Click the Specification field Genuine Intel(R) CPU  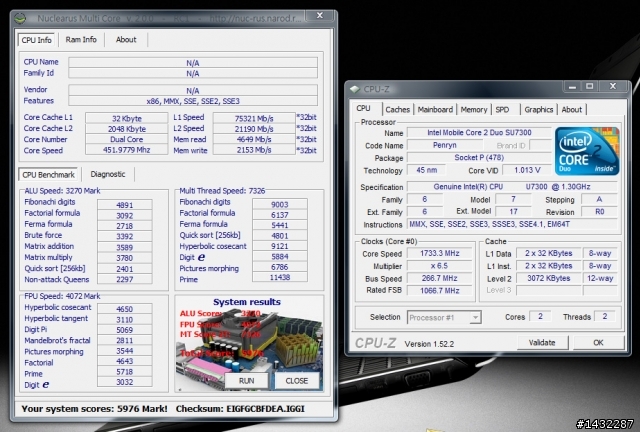(x=512, y=187)
